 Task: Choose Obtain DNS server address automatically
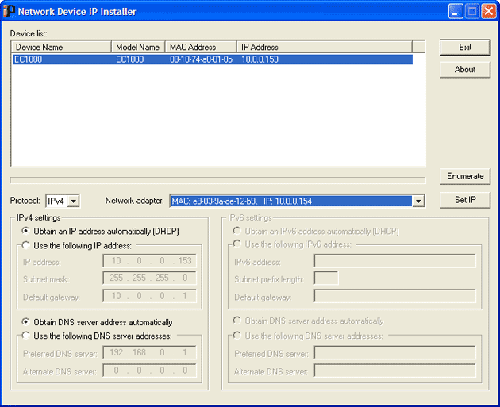pyautogui.click(x=26, y=322)
